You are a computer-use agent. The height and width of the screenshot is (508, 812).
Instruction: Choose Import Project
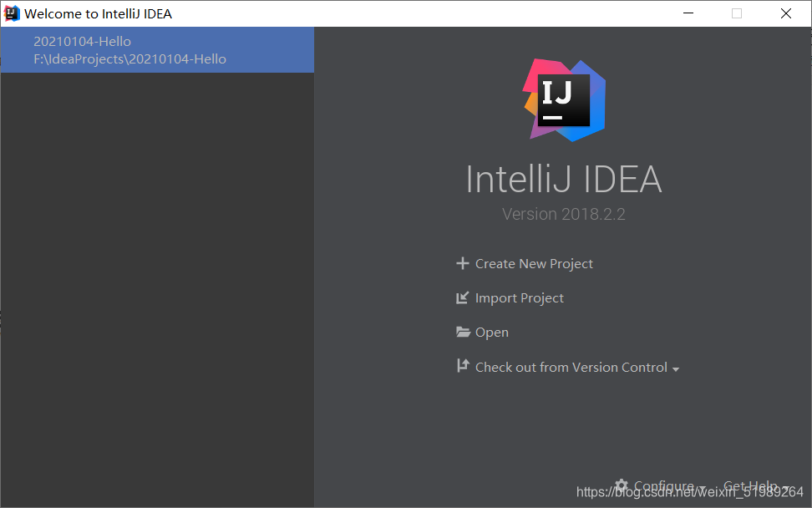520,297
